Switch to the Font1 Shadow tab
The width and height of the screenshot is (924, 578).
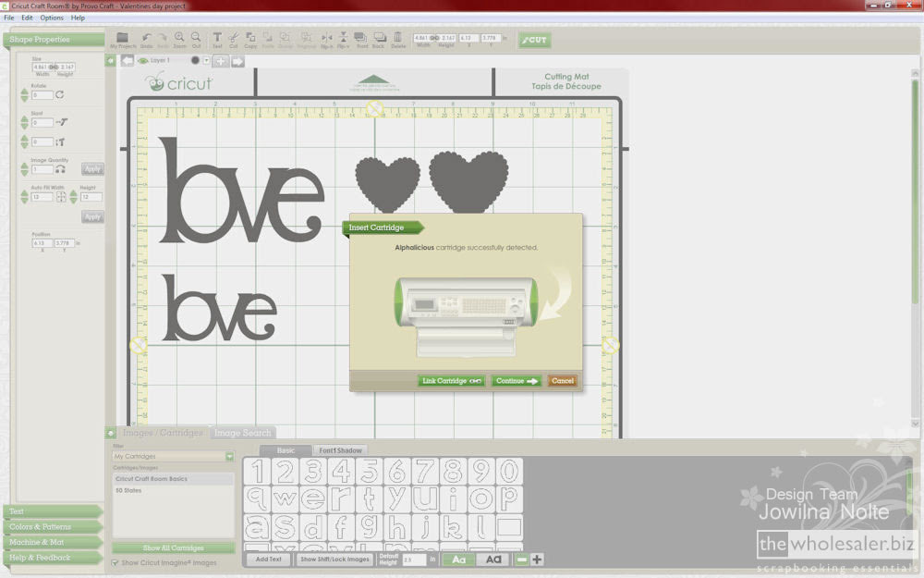(x=340, y=450)
